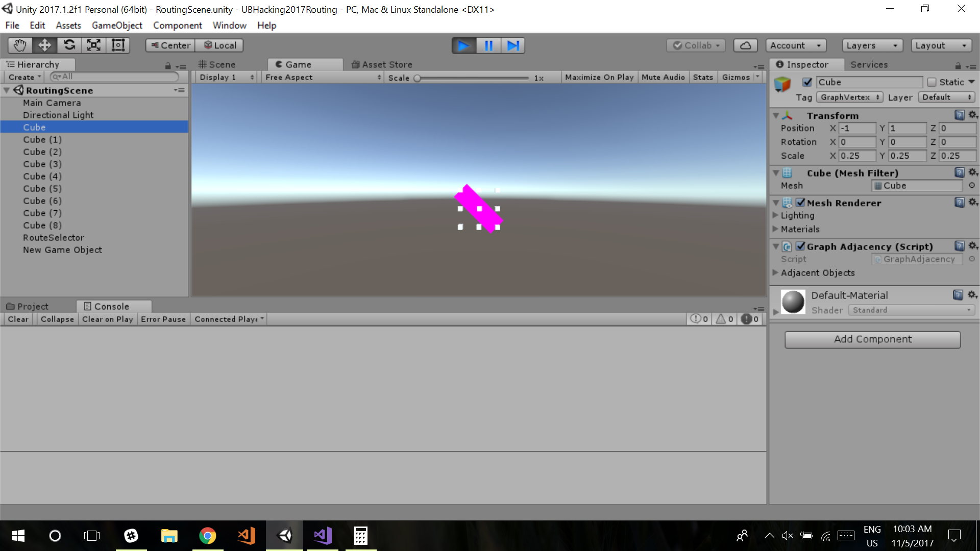Open Mesh Filter help book icon

tap(960, 173)
